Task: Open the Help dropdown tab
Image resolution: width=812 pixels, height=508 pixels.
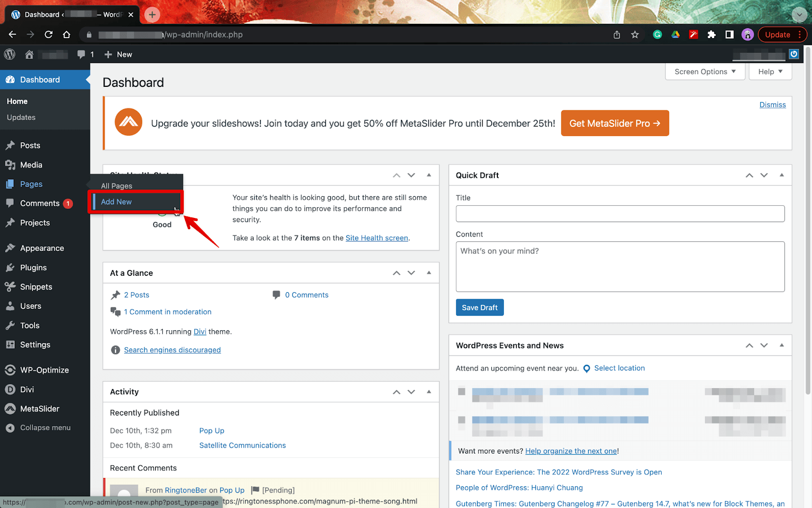Action: pyautogui.click(x=770, y=72)
